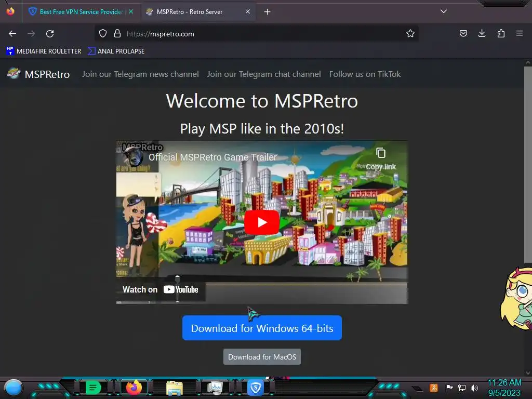Open the VPN shield taskbar app
The width and height of the screenshot is (532, 399).
[x=256, y=388]
